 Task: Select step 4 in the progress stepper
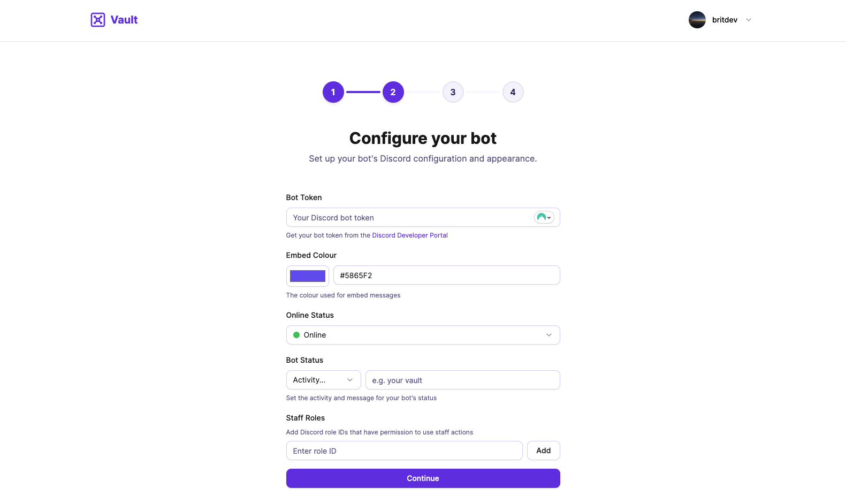coord(513,91)
